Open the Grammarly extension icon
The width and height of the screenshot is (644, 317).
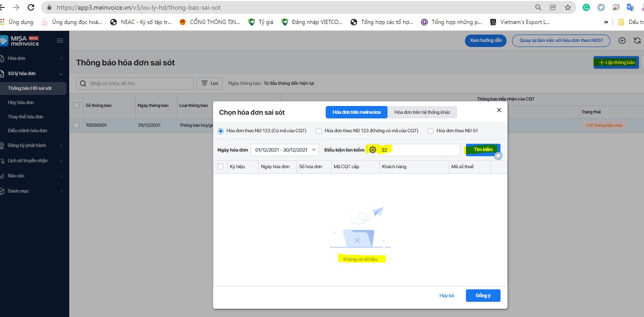coord(586,7)
